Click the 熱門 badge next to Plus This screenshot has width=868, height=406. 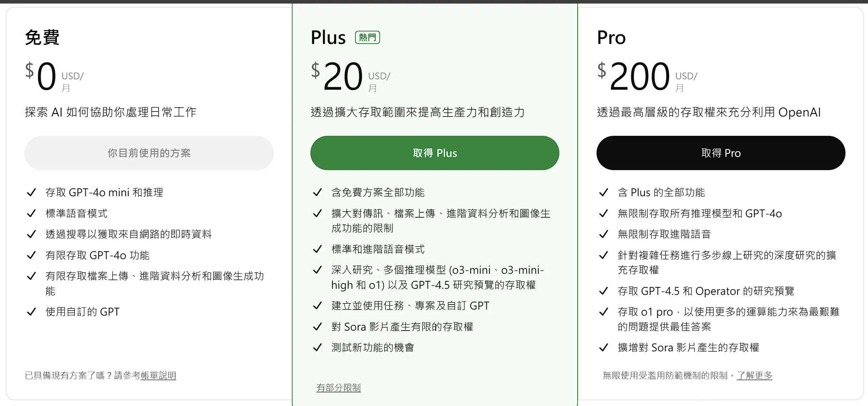point(367,37)
